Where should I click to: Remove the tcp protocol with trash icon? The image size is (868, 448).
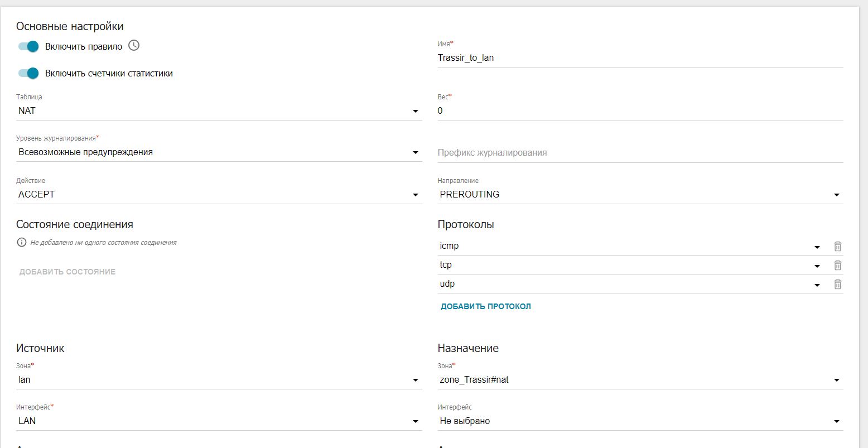point(837,265)
